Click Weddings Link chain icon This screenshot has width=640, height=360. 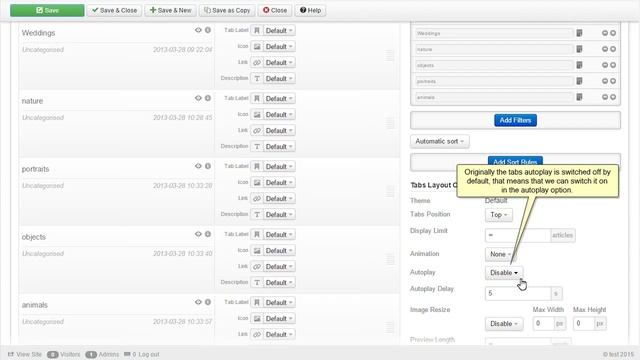[x=257, y=62]
